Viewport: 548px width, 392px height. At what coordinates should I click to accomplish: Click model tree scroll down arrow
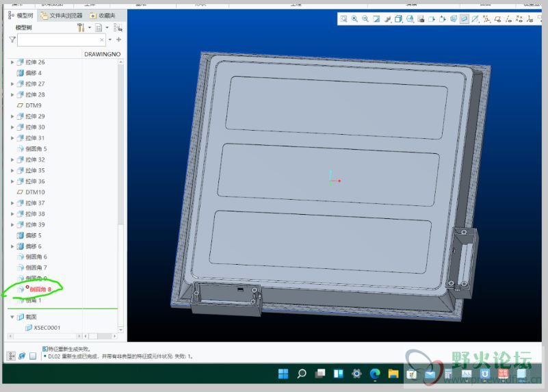coord(121,330)
